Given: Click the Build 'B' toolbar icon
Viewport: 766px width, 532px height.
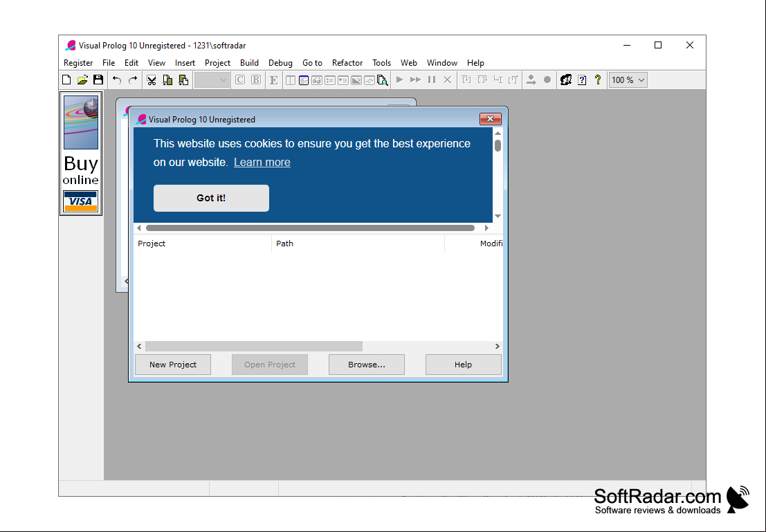Looking at the screenshot, I should click(x=256, y=80).
